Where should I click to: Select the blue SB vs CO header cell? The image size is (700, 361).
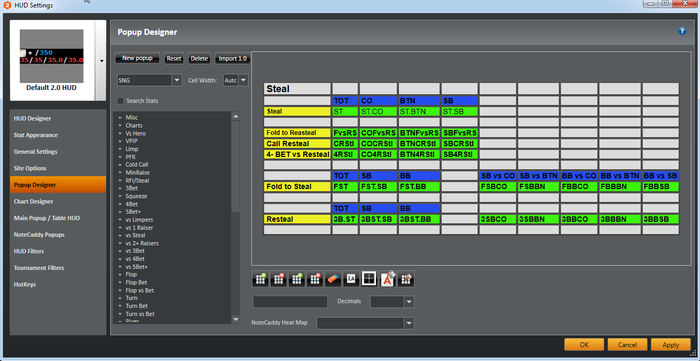498,176
